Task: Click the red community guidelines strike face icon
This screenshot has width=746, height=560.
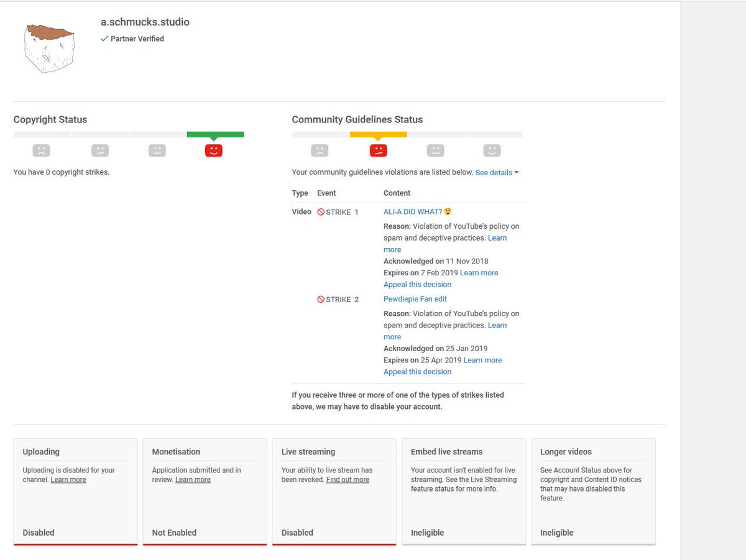Action: pos(378,150)
